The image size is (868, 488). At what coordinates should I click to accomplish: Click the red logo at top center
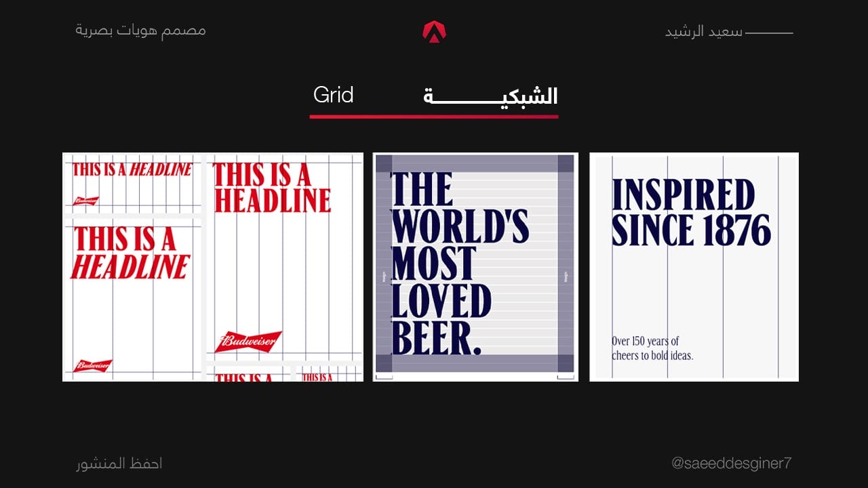[x=434, y=31]
